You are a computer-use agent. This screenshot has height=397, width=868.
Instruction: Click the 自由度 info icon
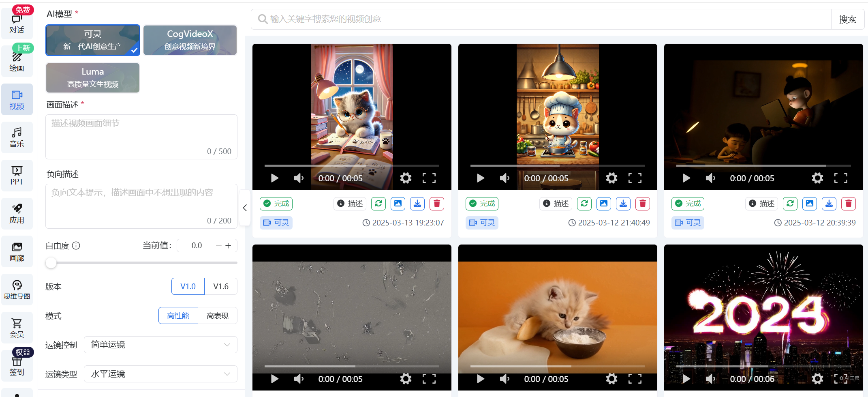[76, 246]
